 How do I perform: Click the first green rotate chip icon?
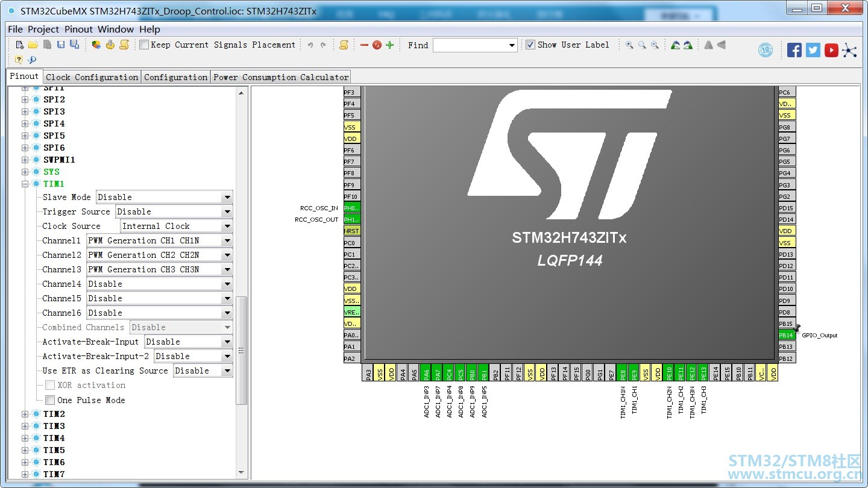[675, 45]
